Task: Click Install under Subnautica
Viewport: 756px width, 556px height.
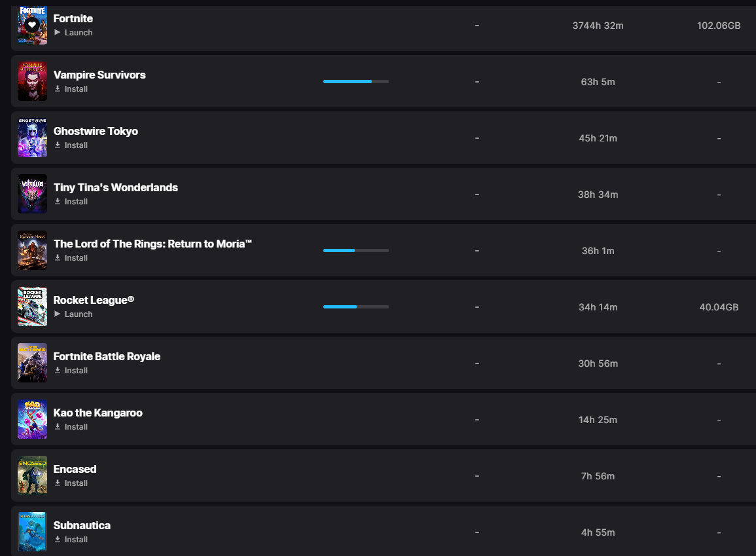Action: pyautogui.click(x=76, y=539)
